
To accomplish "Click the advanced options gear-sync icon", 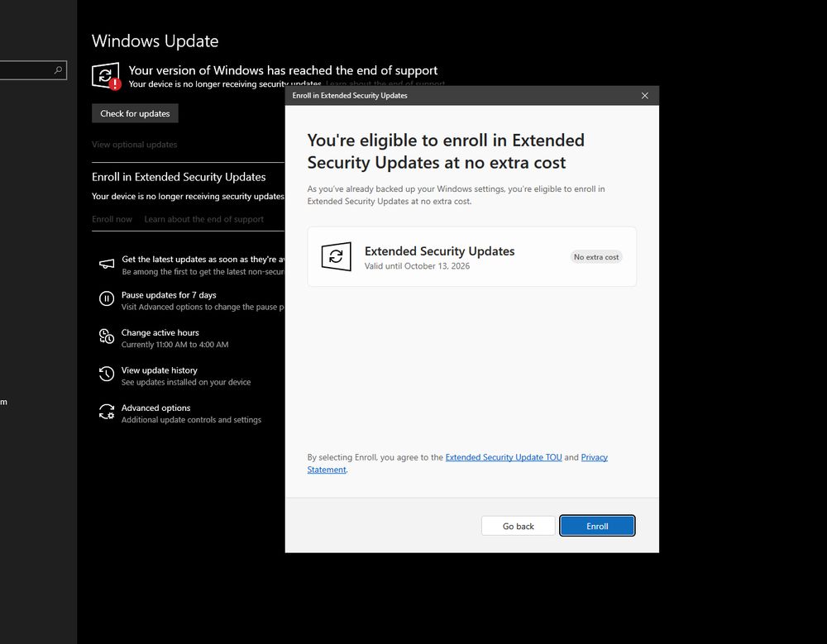I will pos(107,412).
